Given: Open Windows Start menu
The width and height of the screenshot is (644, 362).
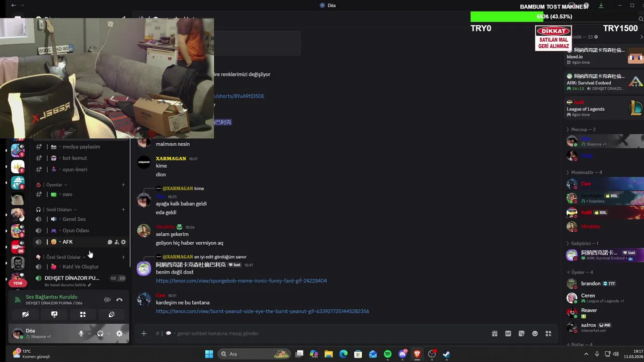Looking at the screenshot, I should pos(209,354).
